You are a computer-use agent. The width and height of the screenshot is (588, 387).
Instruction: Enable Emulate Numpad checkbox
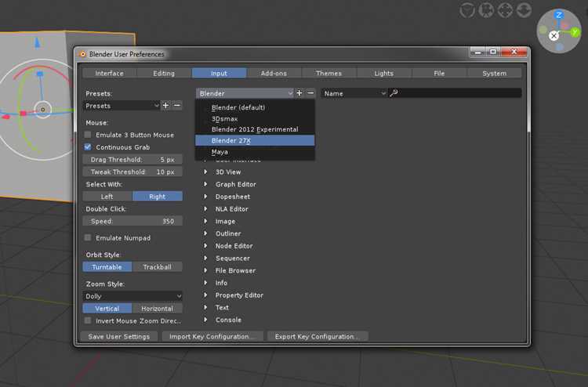pyautogui.click(x=88, y=237)
